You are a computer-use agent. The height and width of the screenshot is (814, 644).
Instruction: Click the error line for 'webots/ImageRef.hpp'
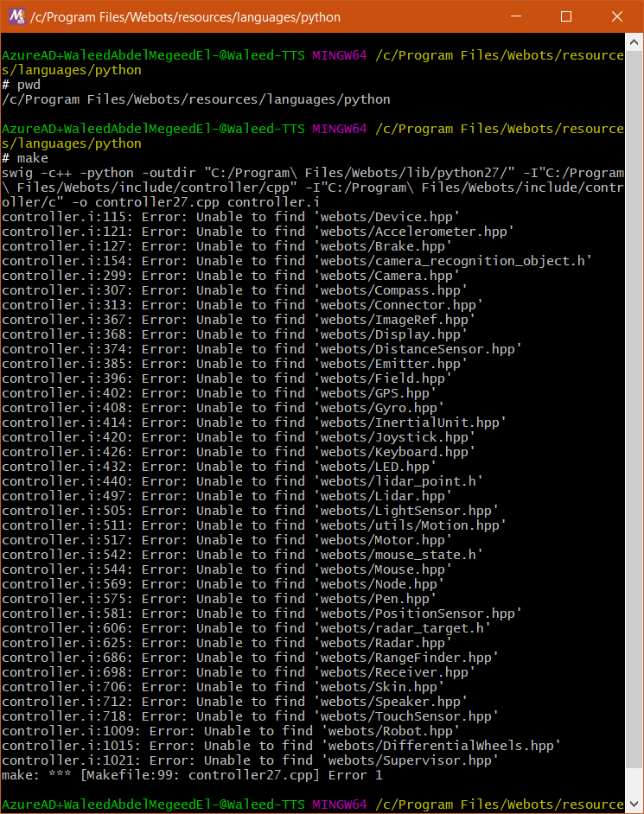pyautogui.click(x=239, y=319)
